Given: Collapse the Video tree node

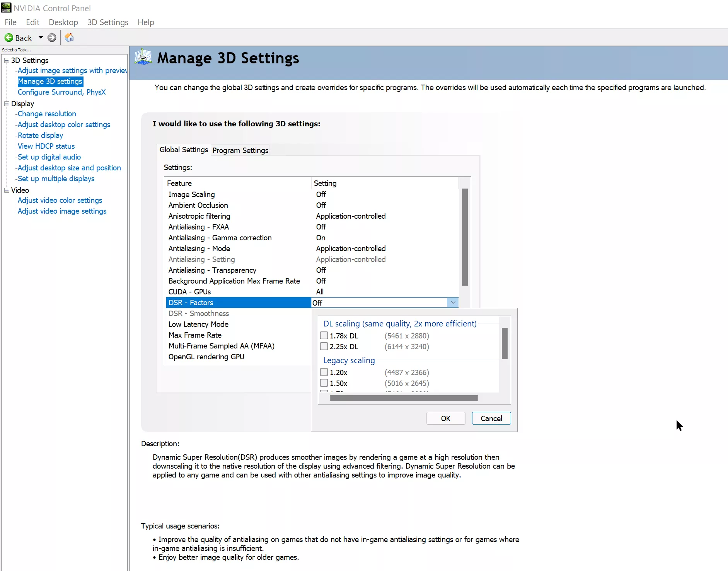Looking at the screenshot, I should click(x=7, y=190).
